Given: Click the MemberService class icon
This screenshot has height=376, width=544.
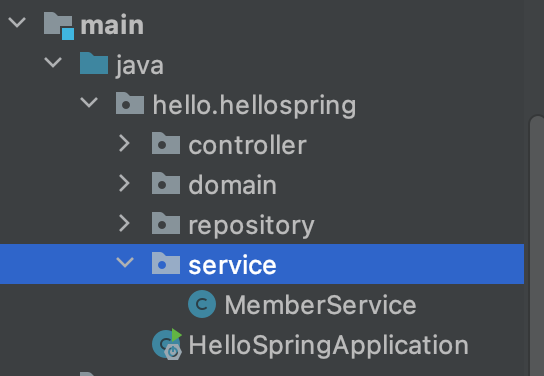Looking at the screenshot, I should pyautogui.click(x=202, y=304).
